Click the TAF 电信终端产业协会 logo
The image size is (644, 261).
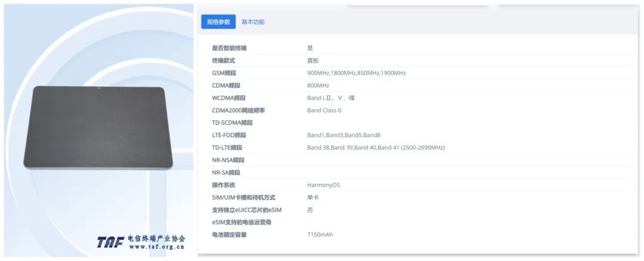(x=141, y=242)
